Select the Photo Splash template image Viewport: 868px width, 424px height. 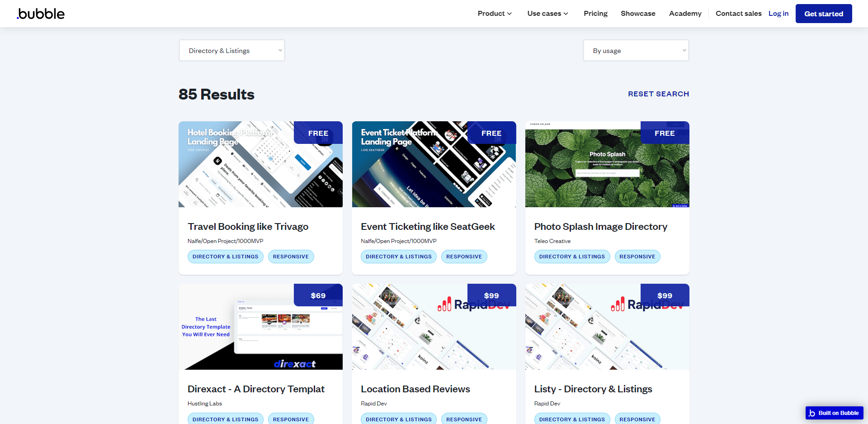pyautogui.click(x=607, y=164)
